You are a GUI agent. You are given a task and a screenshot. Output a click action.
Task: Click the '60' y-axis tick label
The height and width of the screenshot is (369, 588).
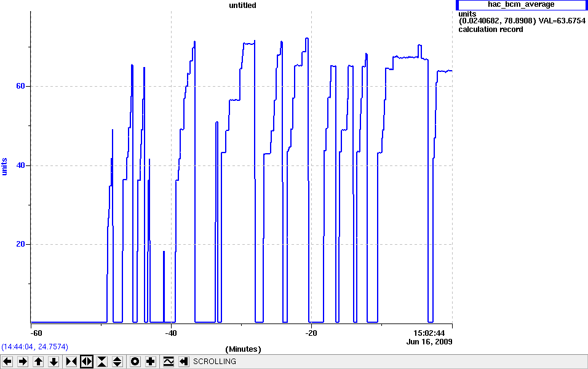click(20, 86)
